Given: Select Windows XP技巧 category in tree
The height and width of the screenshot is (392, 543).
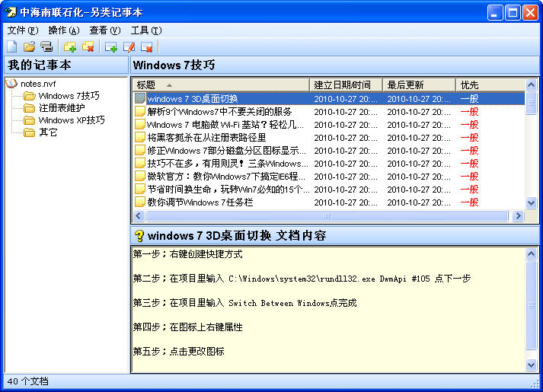Looking at the screenshot, I should click(72, 120).
